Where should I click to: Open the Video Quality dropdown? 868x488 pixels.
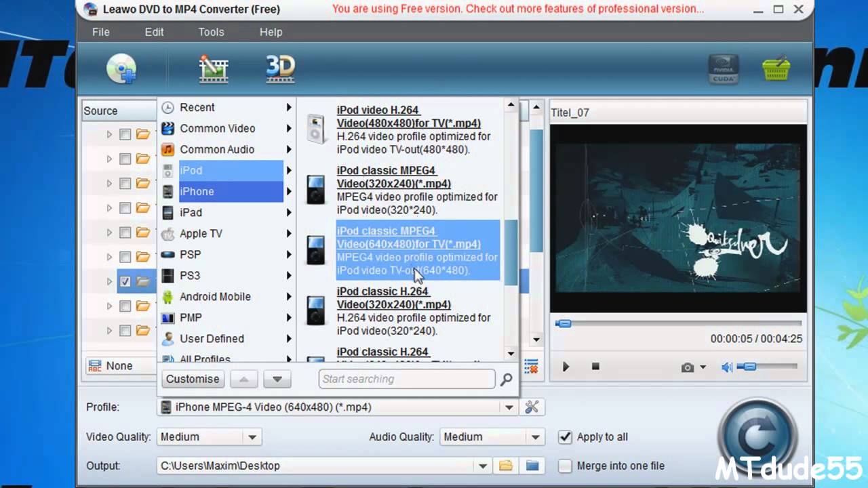[x=252, y=437]
